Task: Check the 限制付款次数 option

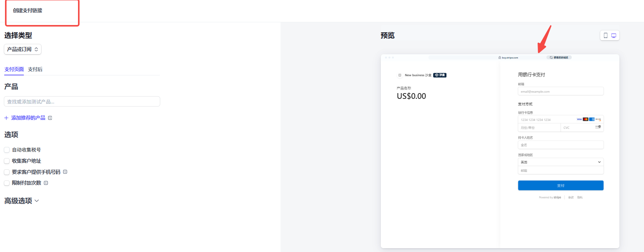Action: [x=7, y=183]
